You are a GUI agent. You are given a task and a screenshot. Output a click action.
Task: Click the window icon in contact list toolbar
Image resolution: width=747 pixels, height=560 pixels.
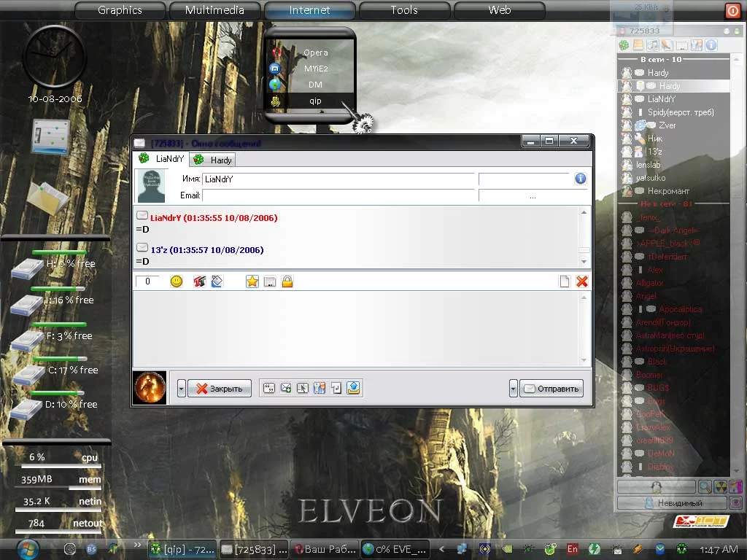(682, 45)
